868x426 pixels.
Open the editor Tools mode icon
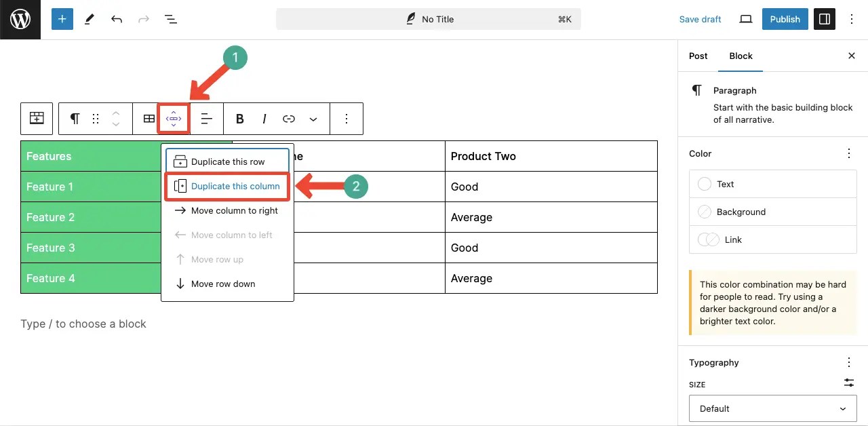click(89, 19)
